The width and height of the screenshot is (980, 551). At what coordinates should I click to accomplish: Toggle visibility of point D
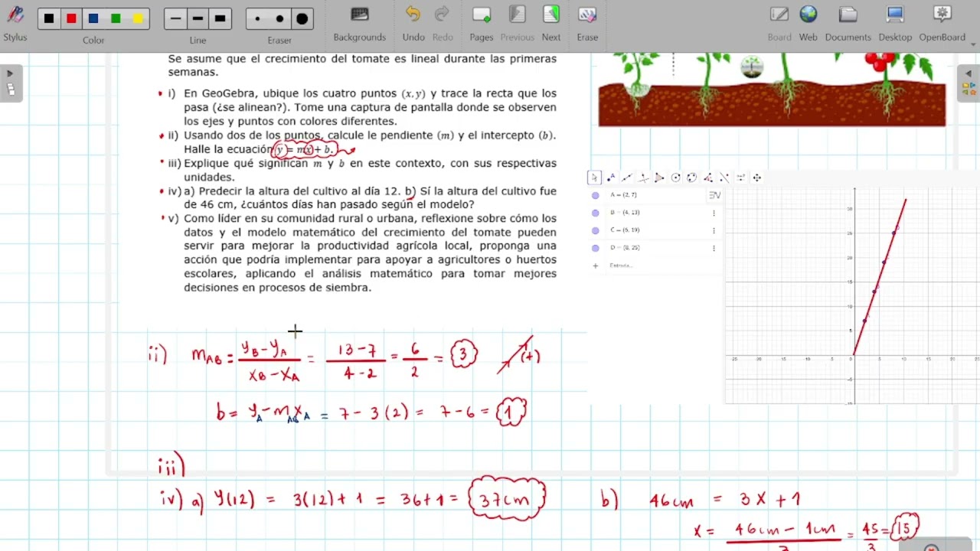596,248
